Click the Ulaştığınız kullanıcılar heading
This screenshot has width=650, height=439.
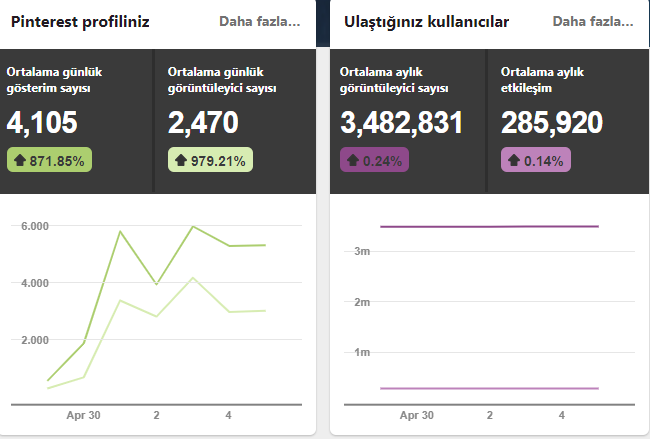[426, 22]
